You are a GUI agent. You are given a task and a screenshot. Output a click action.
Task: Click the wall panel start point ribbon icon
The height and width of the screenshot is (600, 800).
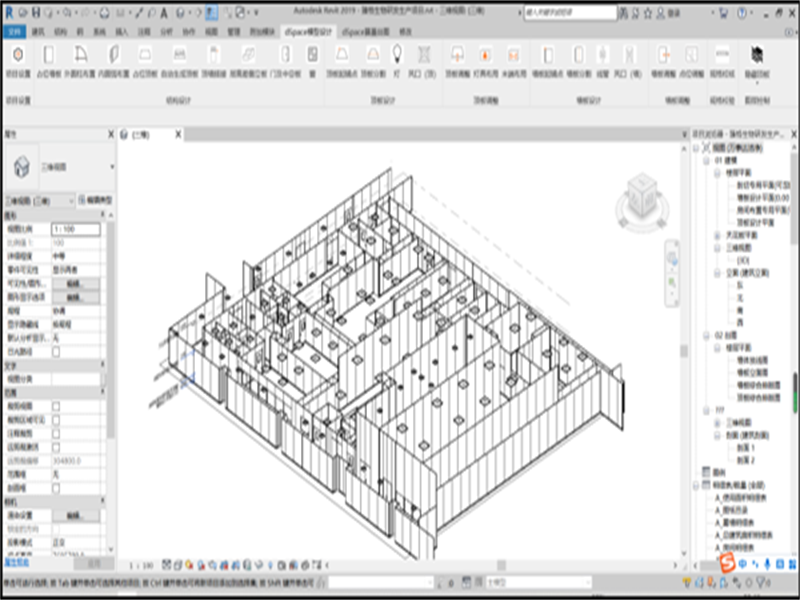[x=548, y=55]
